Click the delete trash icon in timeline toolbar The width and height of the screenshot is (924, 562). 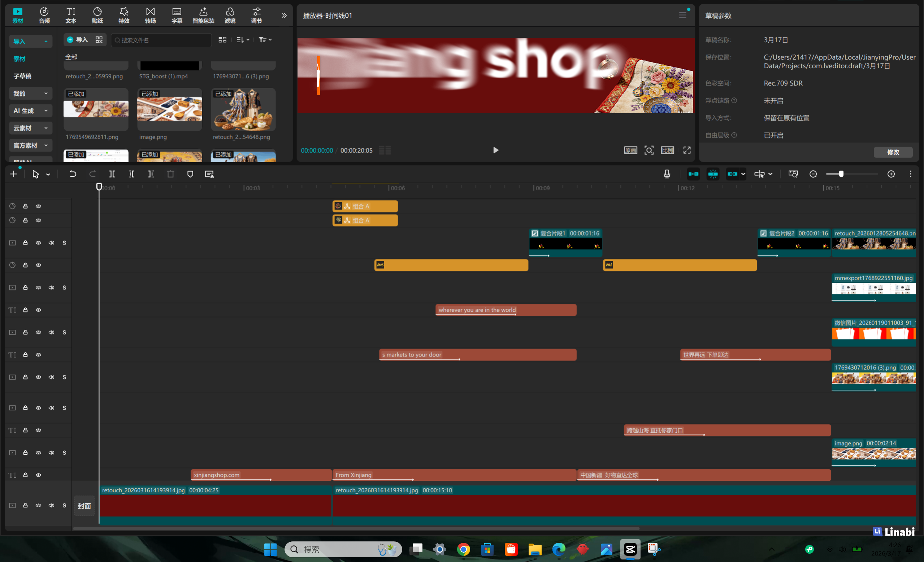point(171,174)
